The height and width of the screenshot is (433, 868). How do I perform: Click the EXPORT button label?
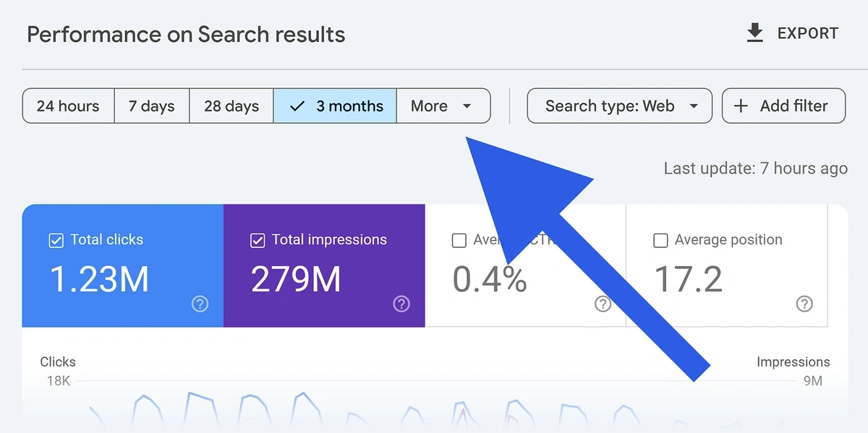(x=807, y=33)
